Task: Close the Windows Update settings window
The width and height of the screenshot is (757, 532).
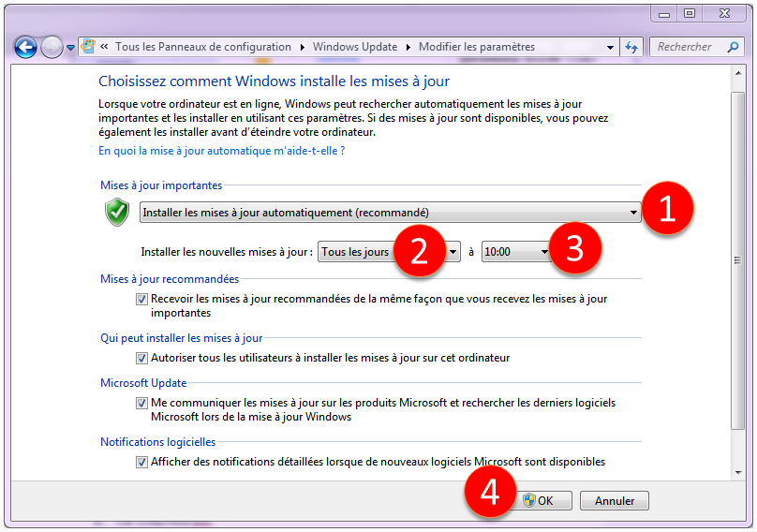Action: [x=724, y=13]
